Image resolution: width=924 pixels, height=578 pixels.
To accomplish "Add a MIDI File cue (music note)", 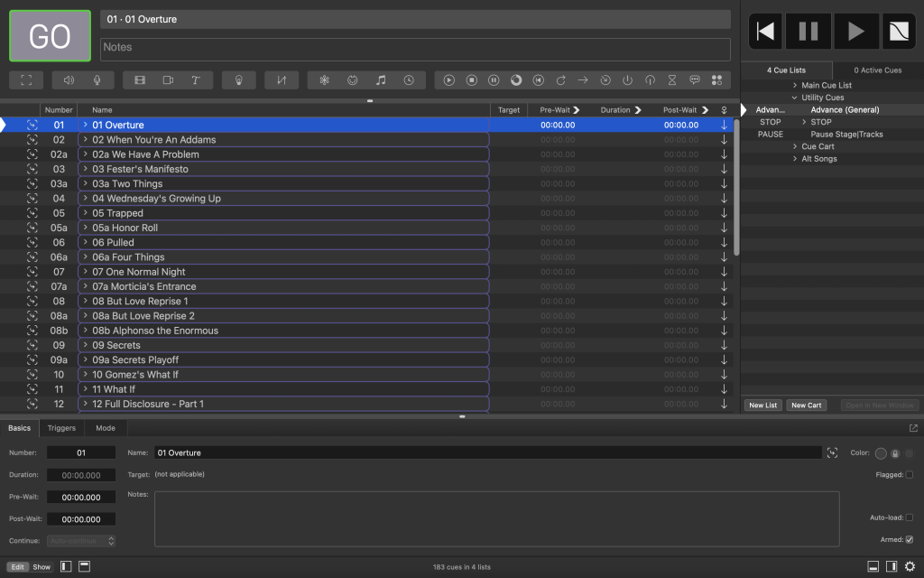I will point(381,80).
